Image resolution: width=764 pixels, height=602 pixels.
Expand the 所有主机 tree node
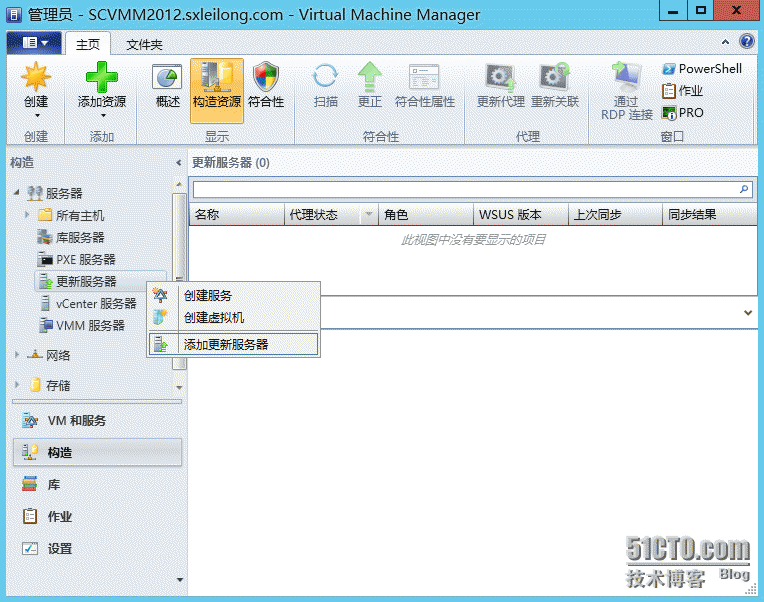pos(27,214)
